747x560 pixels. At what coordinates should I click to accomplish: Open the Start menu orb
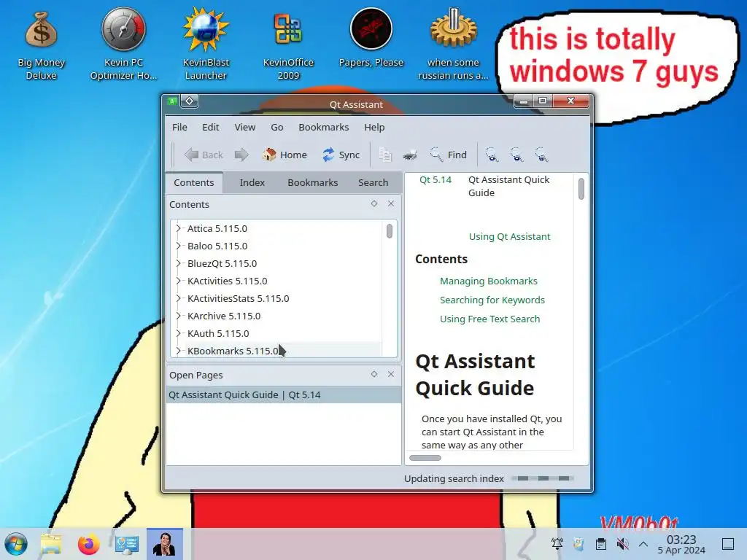coord(16,544)
